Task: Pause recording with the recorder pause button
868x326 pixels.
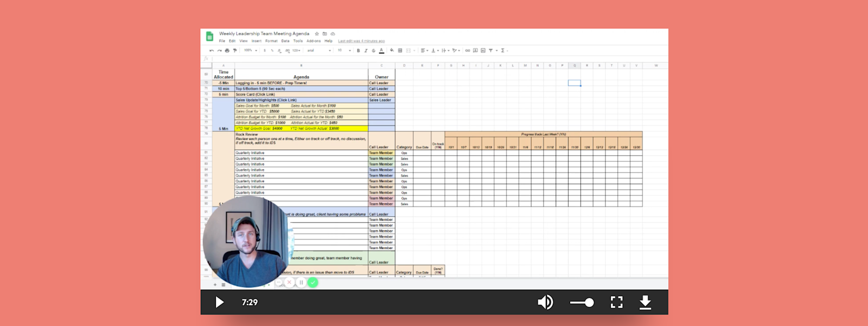Action: click(x=301, y=283)
